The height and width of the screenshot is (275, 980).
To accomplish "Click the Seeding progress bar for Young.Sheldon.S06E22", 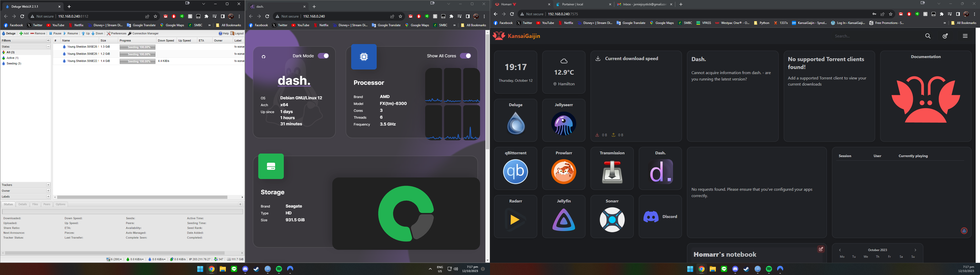I will [137, 61].
